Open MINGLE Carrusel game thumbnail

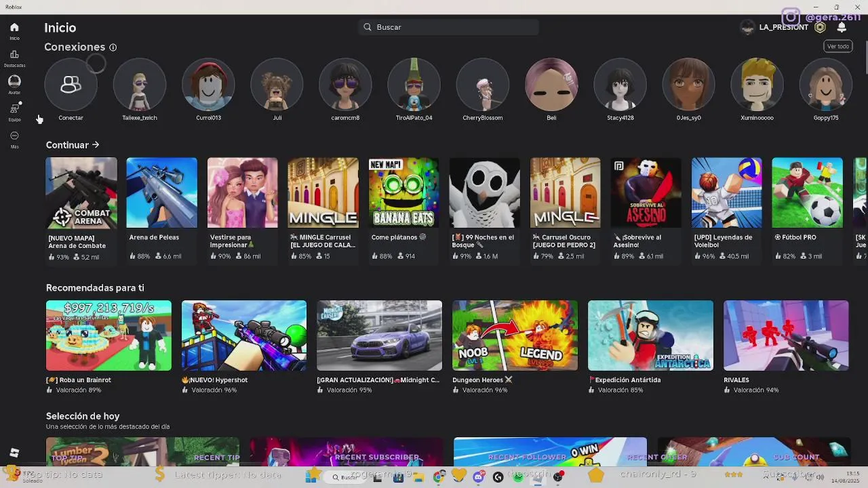point(323,192)
